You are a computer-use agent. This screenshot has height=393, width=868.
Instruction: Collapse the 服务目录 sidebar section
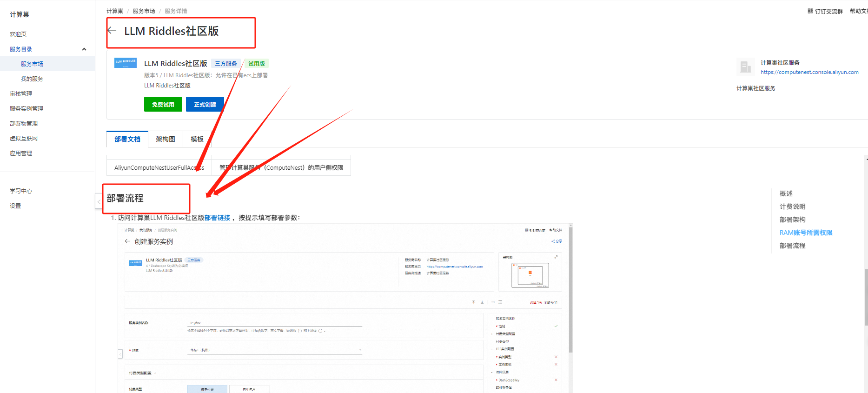tap(84, 49)
